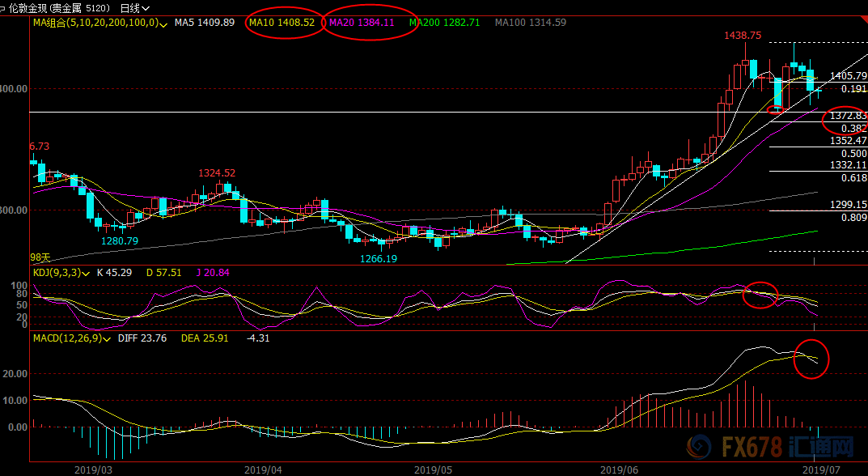This screenshot has height=476, width=868.
Task: Open the 日线 timeframe dropdown
Action: point(135,8)
